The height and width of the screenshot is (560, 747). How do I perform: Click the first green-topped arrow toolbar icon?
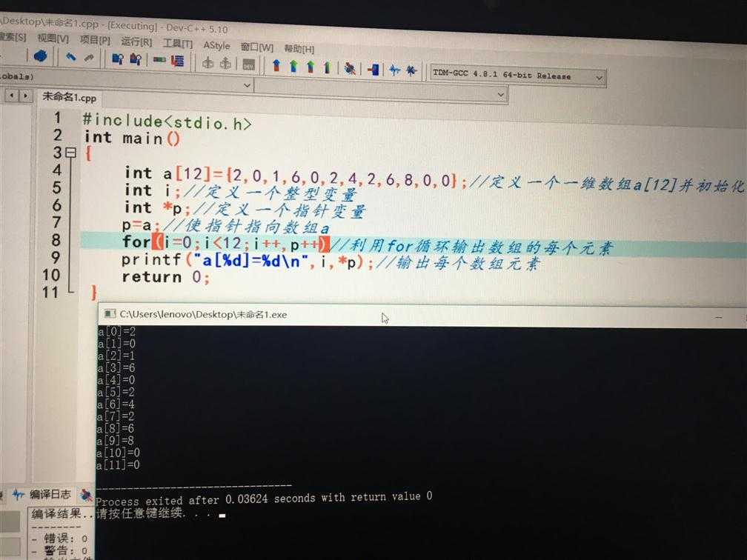[293, 66]
